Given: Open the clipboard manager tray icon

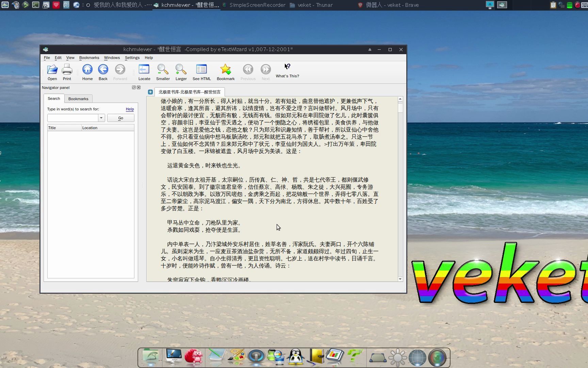Looking at the screenshot, I should 553,5.
